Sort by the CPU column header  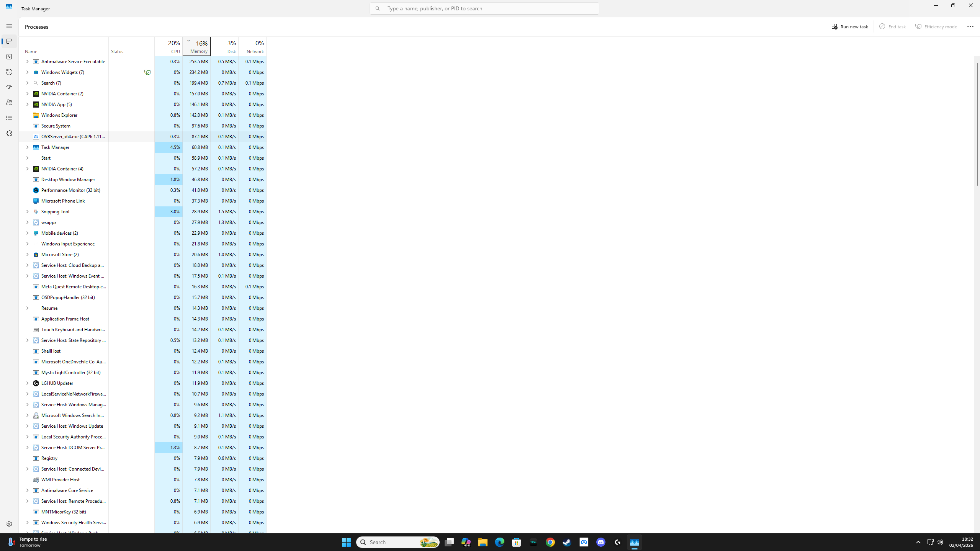click(x=169, y=46)
